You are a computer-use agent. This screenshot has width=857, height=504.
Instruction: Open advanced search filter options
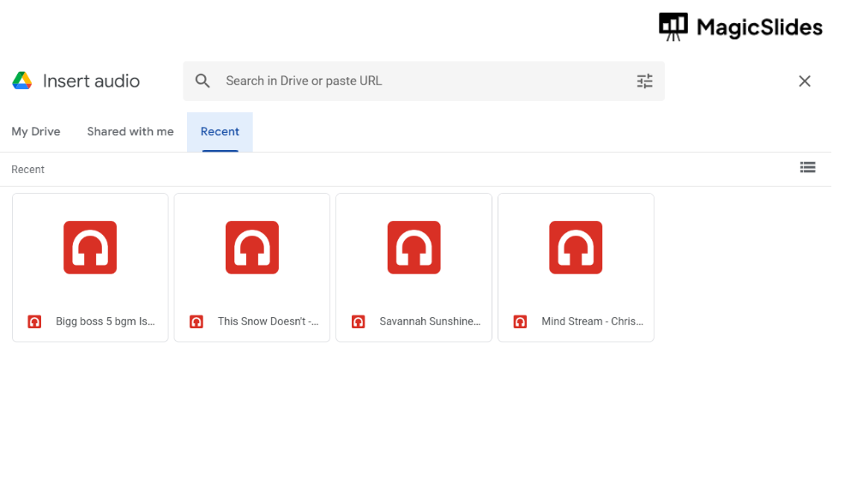tap(644, 81)
